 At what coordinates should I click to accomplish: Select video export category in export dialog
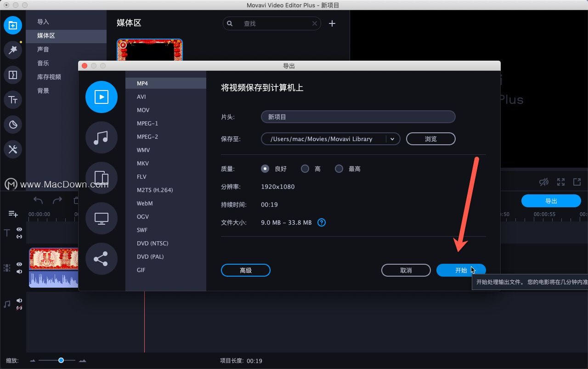pos(102,97)
